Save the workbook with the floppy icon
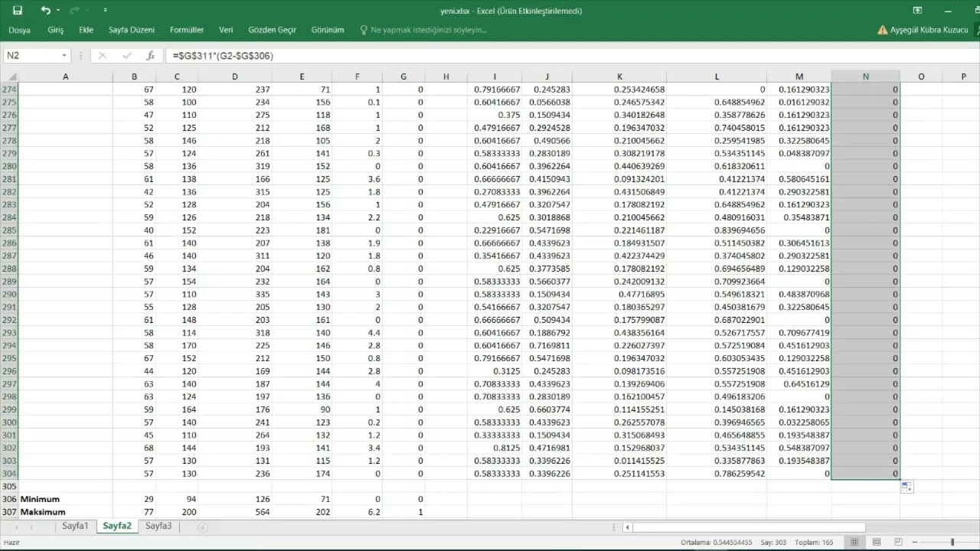Viewport: 980px width, 551px height. (x=18, y=11)
